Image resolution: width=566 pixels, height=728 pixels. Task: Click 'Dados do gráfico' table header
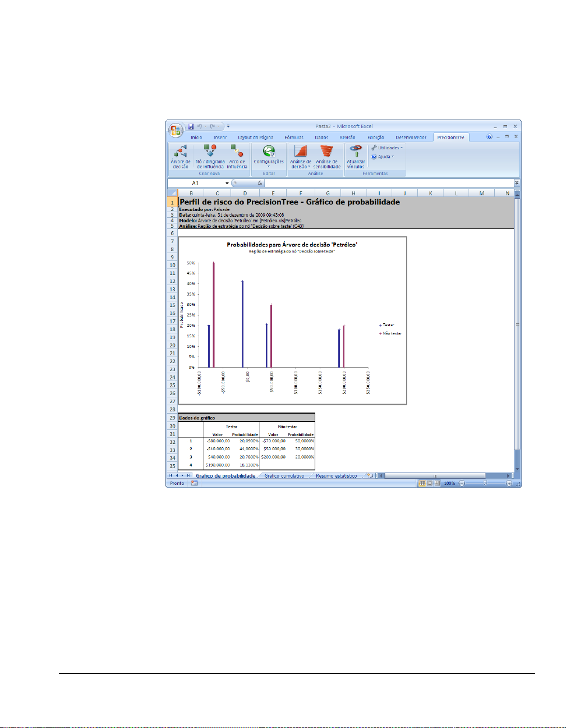246,418
